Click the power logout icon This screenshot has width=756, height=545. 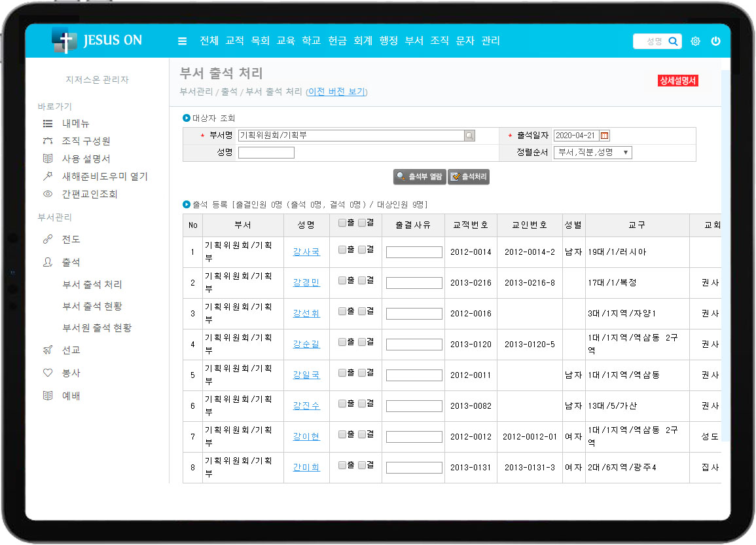point(715,41)
